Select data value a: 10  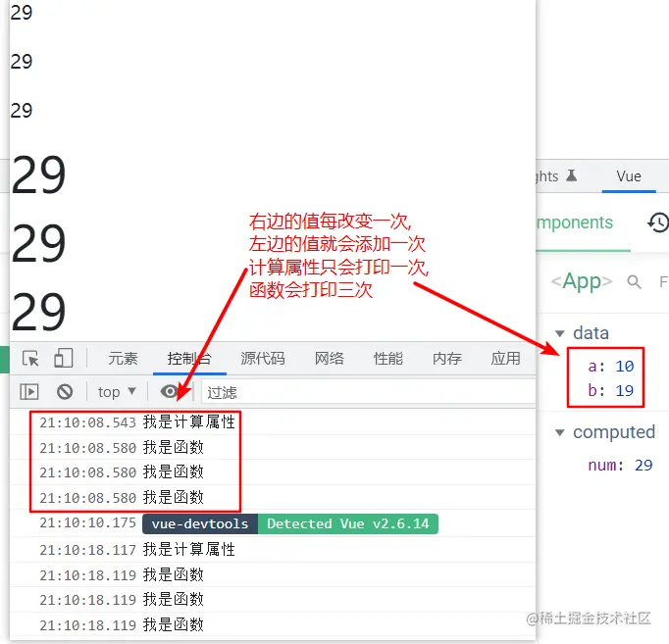(610, 367)
